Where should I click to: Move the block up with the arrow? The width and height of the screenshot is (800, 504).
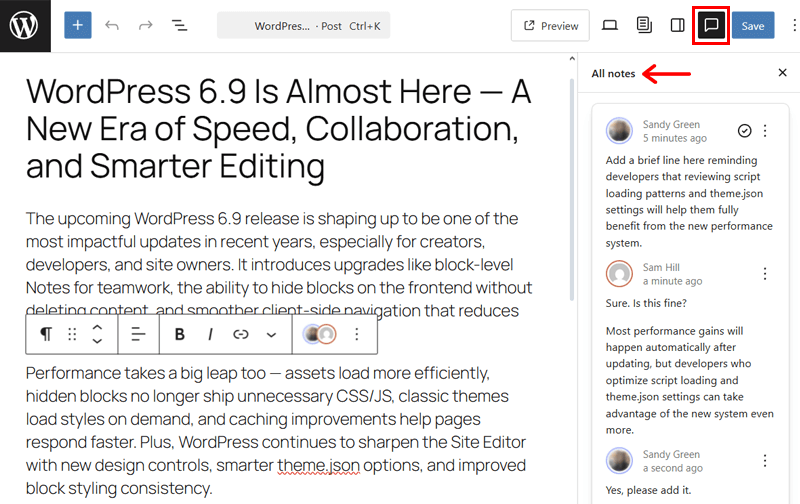pyautogui.click(x=97, y=327)
